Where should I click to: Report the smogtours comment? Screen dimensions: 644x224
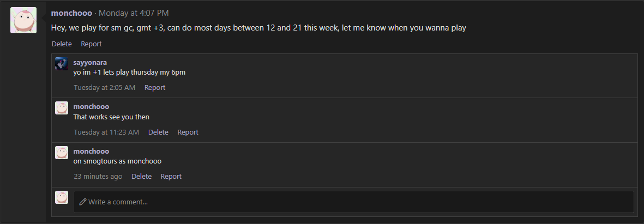[171, 176]
